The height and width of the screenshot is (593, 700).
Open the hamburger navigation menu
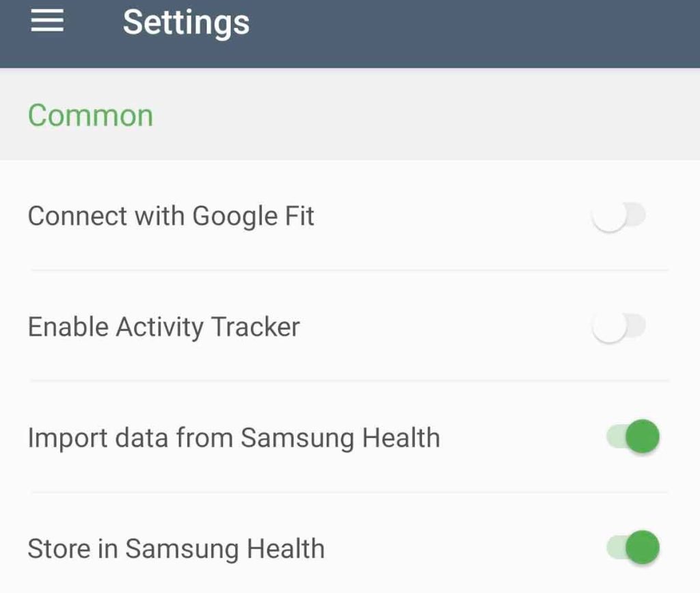click(x=47, y=23)
